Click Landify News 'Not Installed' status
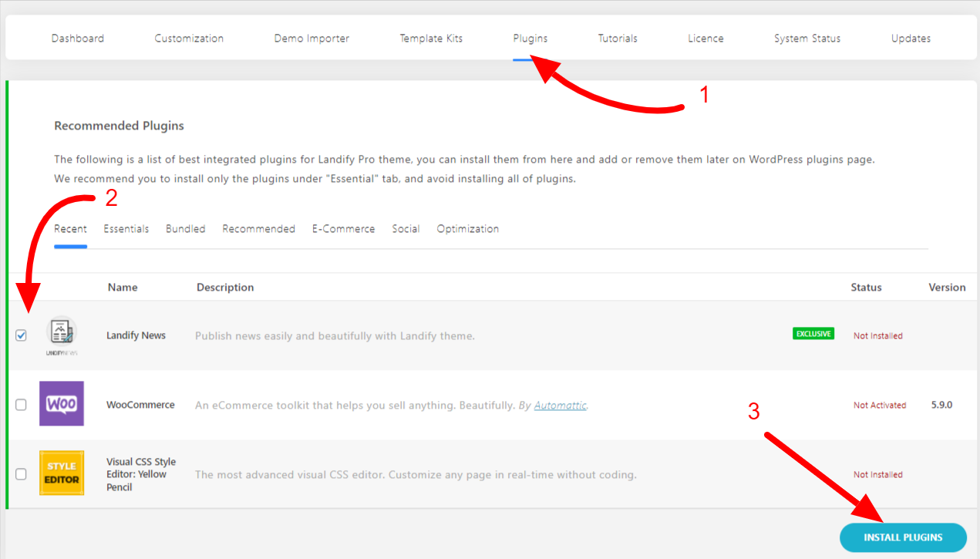Screen dimensions: 980x559 coord(878,336)
